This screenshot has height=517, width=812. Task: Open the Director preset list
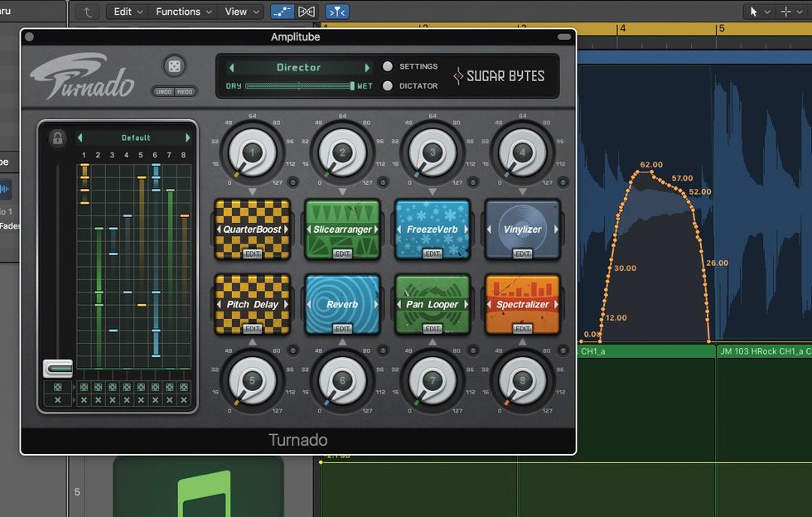pos(299,67)
